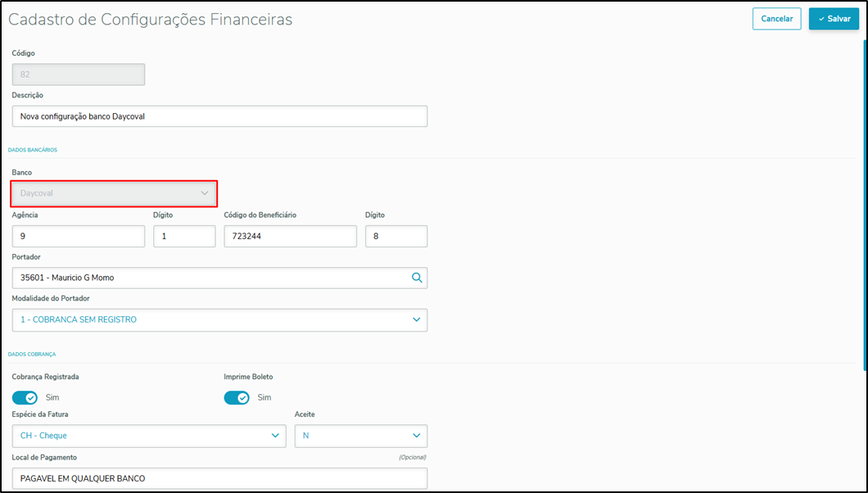Edit the Local de Pagamento field
The width and height of the screenshot is (868, 493).
219,478
